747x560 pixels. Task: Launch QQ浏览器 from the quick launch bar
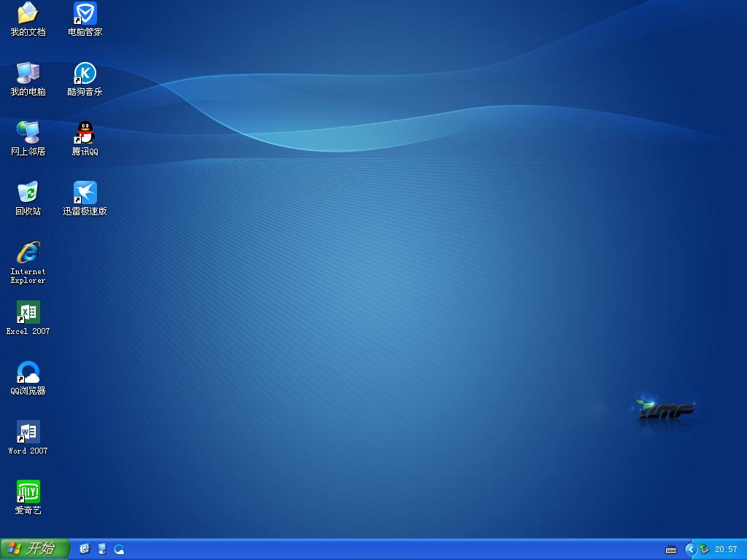click(x=119, y=549)
